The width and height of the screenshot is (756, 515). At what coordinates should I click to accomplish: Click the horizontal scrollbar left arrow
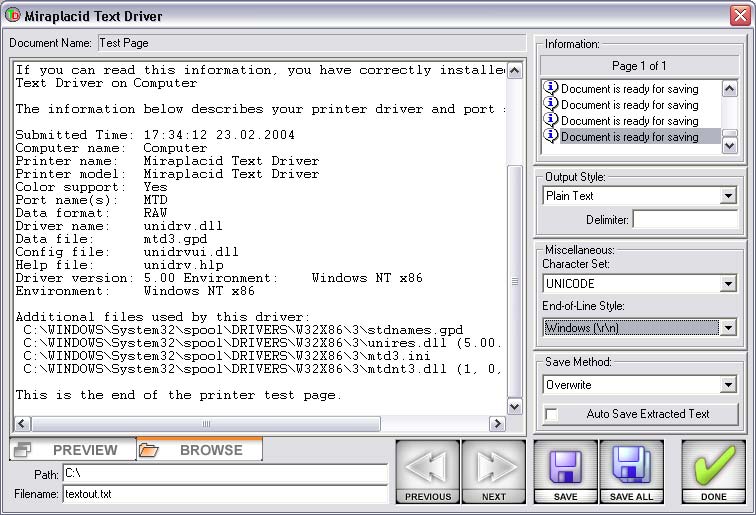click(x=22, y=424)
